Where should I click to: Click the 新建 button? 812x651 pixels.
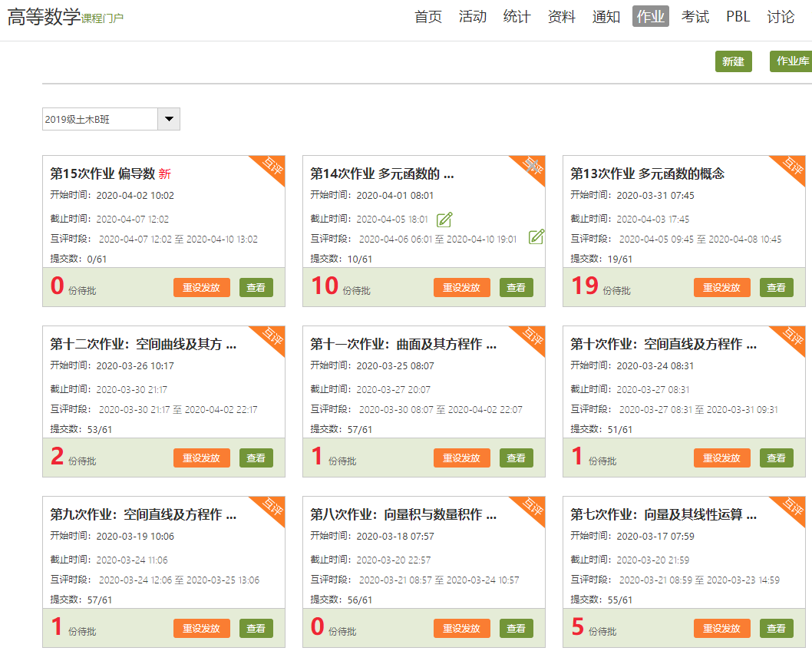click(x=733, y=61)
